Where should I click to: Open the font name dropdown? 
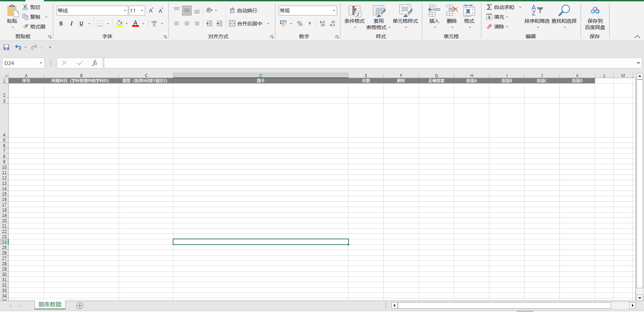[125, 11]
